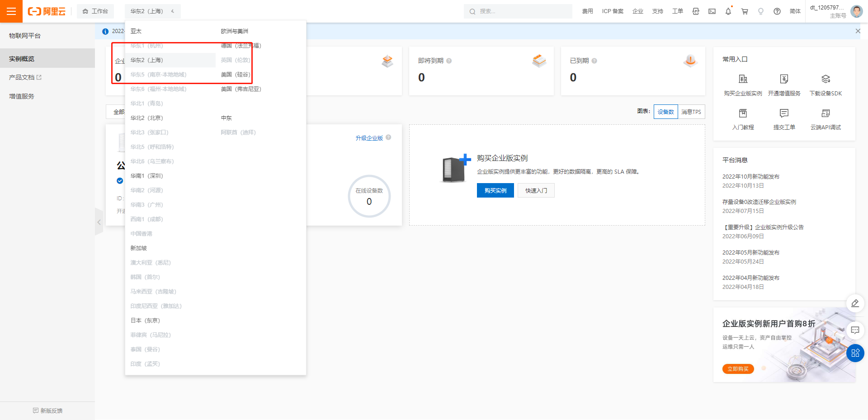868x420 pixels.
Task: Click the help icon beside 升级企业版
Action: (388, 137)
